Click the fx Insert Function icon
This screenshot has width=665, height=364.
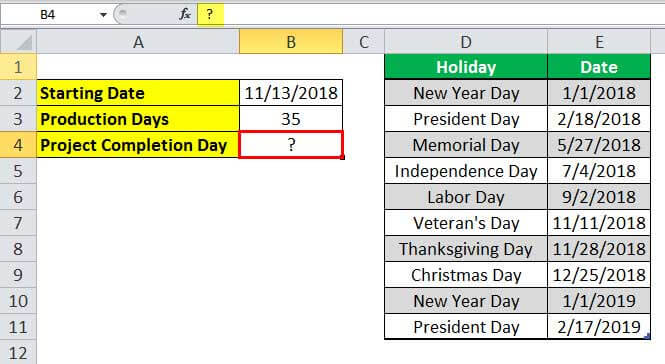[185, 14]
